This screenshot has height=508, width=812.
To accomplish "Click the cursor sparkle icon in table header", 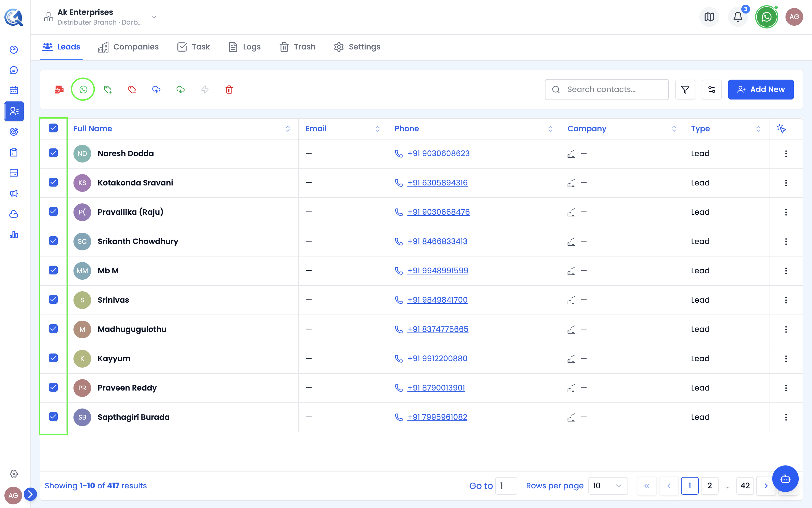I will (x=781, y=129).
